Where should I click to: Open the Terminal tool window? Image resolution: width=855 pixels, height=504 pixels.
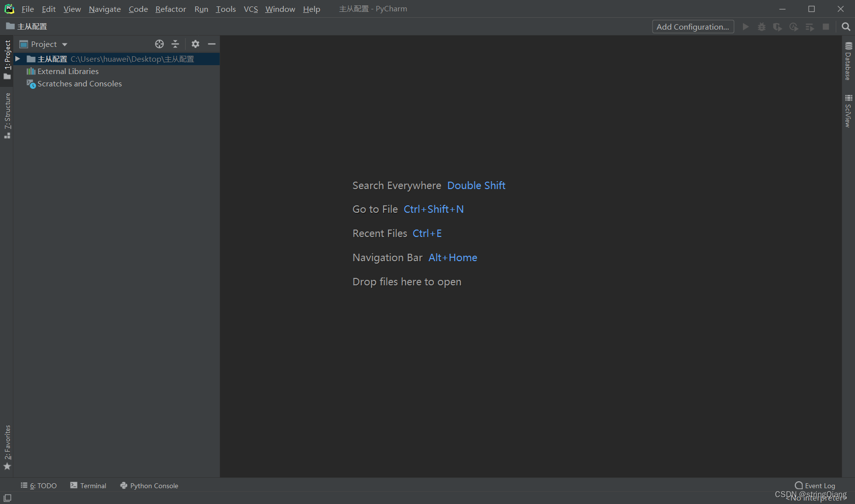coord(88,486)
